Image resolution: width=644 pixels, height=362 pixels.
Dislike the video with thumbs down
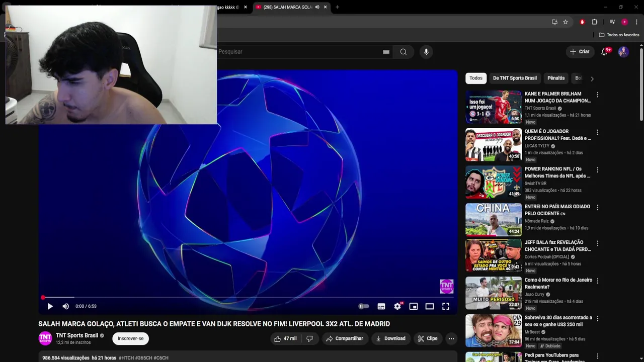[x=309, y=338]
